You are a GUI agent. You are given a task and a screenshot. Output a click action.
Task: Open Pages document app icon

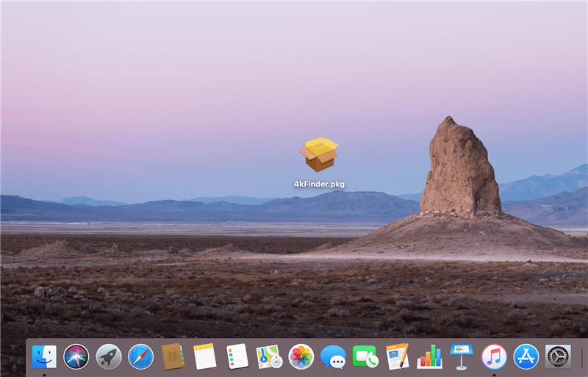(x=398, y=356)
